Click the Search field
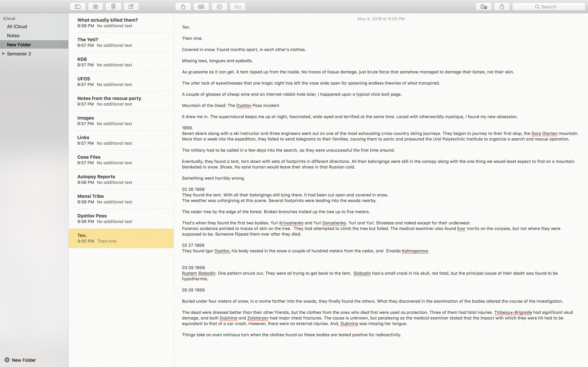This screenshot has height=367, width=588. (548, 7)
